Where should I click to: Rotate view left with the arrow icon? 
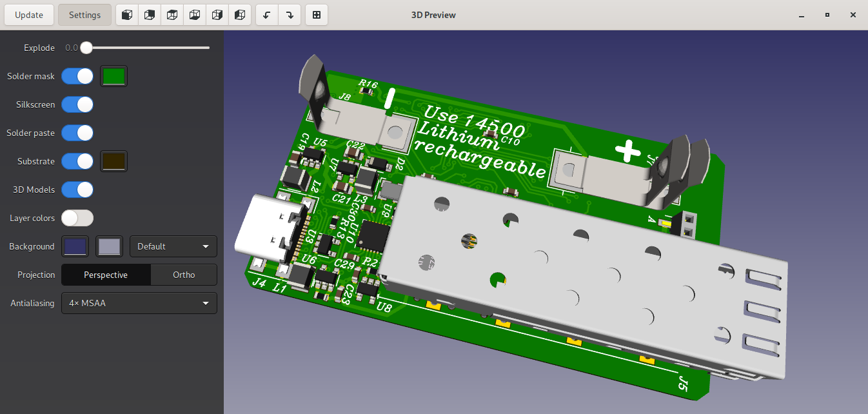coord(267,15)
